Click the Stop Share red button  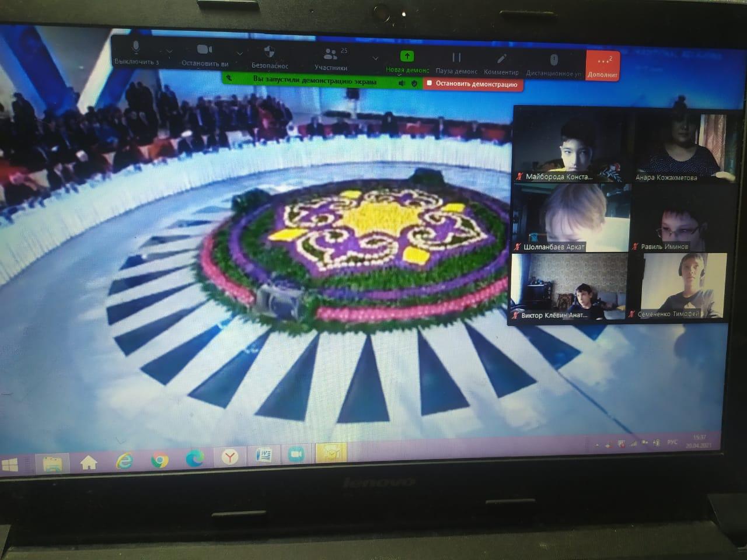tap(472, 84)
